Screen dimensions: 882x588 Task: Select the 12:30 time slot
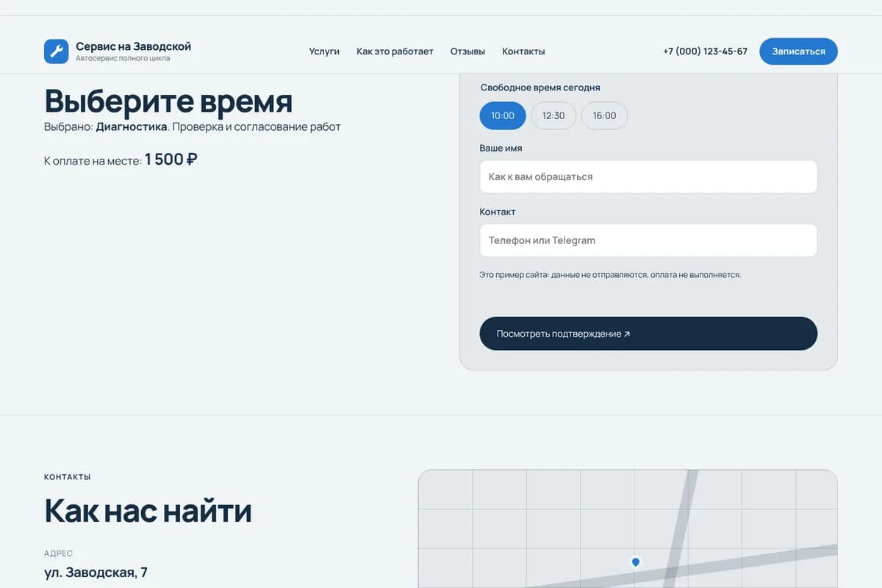[x=553, y=115]
